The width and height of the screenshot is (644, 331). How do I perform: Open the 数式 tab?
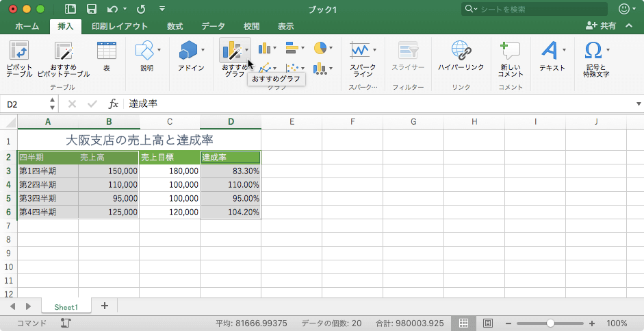(x=175, y=26)
